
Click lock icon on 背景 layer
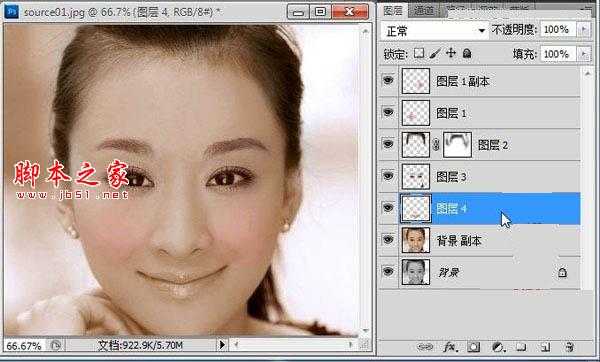[x=562, y=272]
